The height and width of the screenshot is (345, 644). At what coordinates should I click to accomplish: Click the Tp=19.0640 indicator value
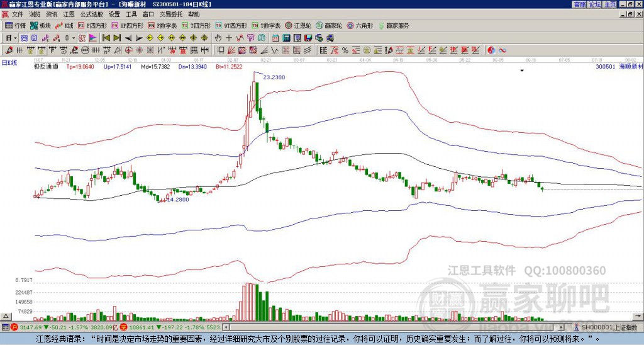80,66
